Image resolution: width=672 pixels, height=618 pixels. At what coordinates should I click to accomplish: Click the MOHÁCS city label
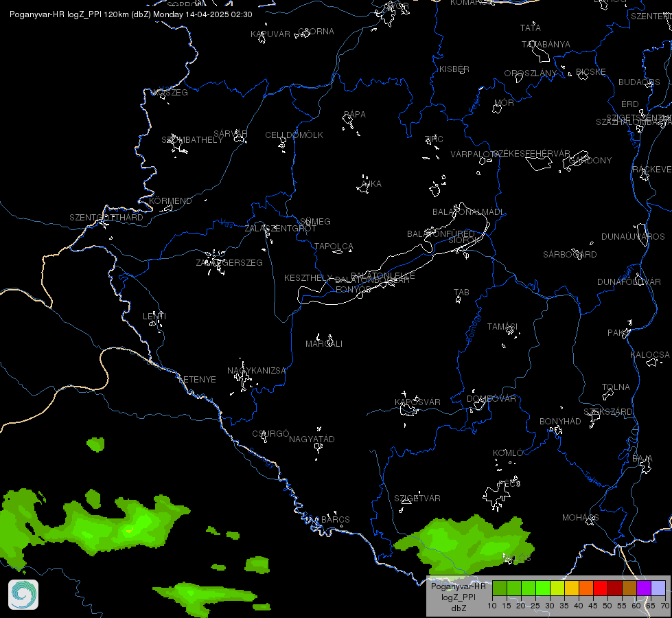[x=580, y=518]
